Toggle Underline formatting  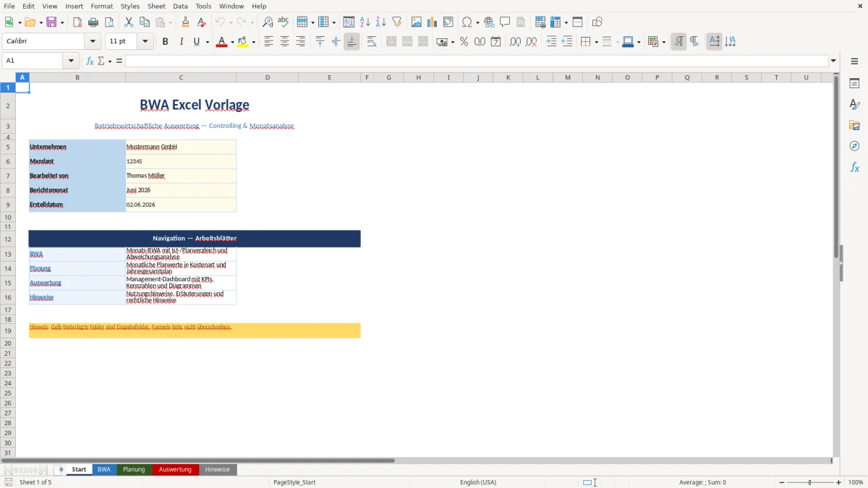coord(196,42)
